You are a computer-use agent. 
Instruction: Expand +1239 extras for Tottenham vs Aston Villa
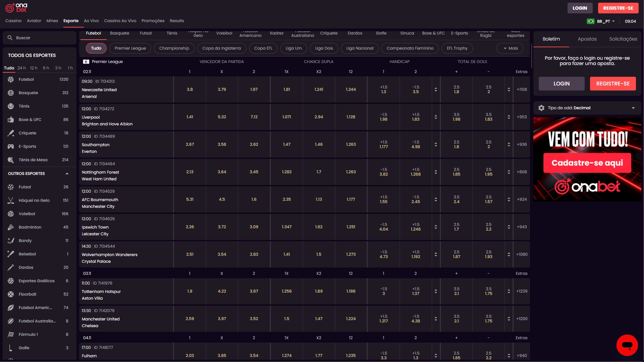(522, 291)
